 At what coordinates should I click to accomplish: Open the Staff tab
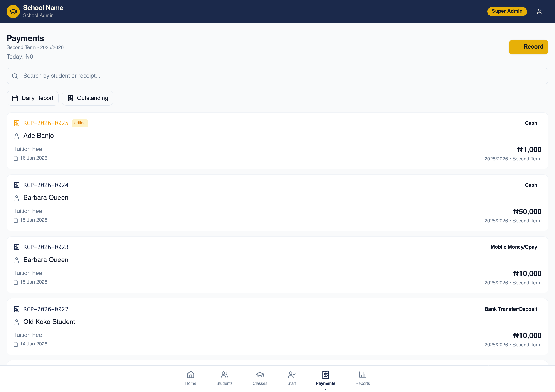tap(291, 378)
